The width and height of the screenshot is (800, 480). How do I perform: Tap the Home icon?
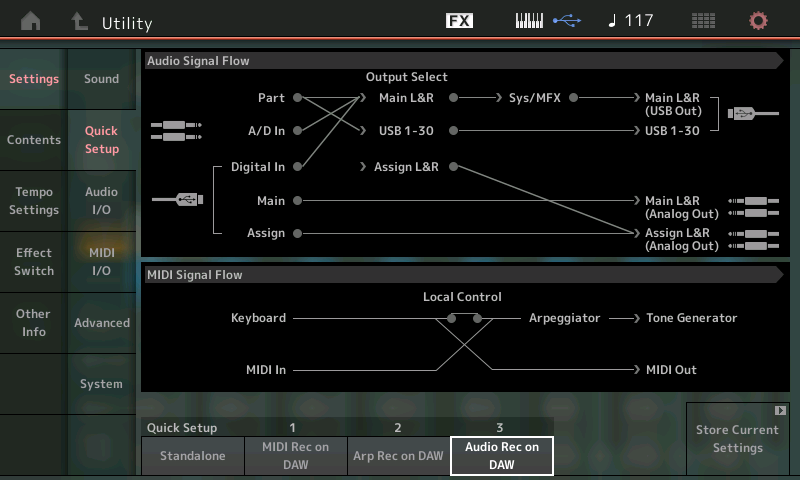[31, 21]
